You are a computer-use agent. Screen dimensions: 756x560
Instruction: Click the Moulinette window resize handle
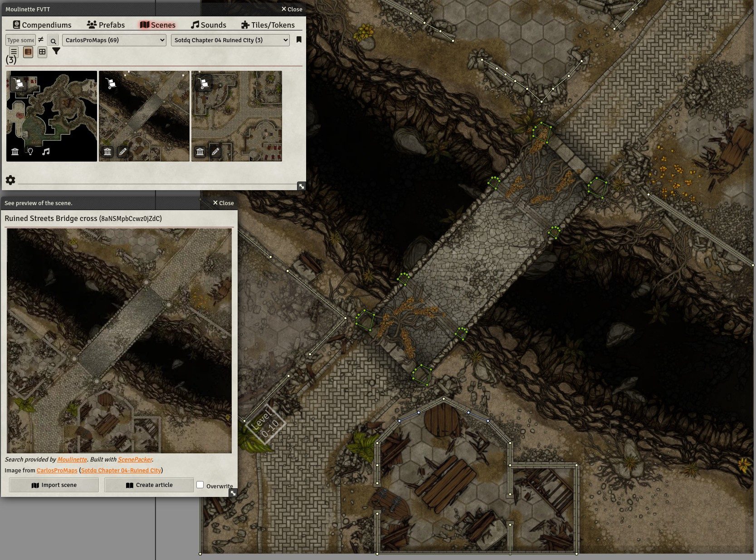[302, 186]
